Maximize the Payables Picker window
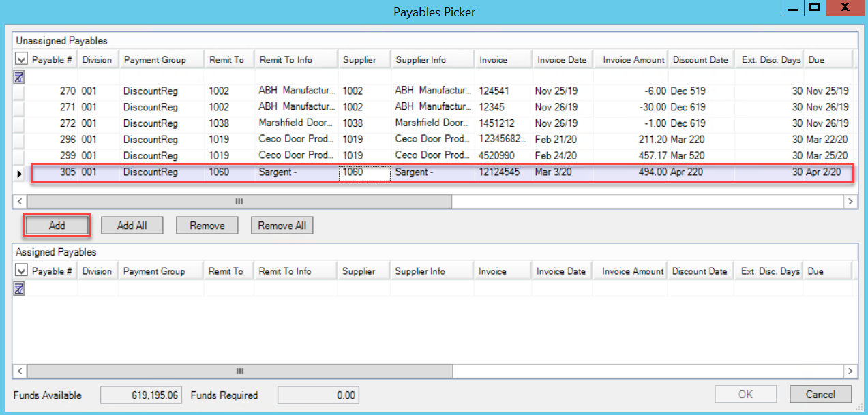The width and height of the screenshot is (868, 415). point(813,7)
